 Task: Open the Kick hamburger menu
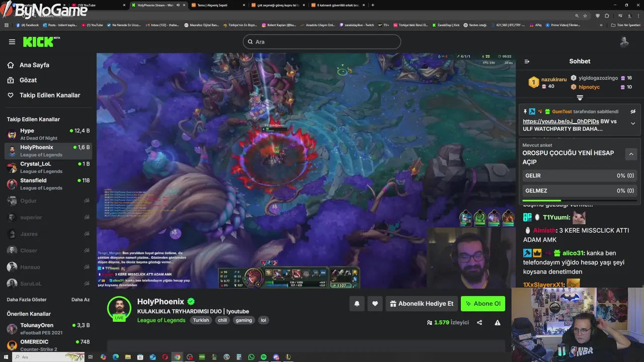12,42
